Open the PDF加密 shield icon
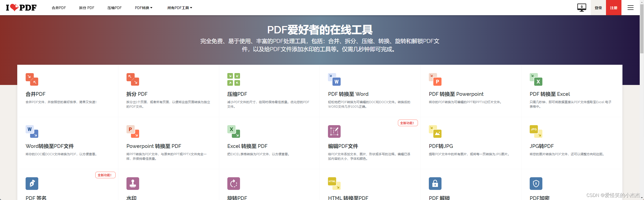The image size is (644, 200). click(536, 184)
